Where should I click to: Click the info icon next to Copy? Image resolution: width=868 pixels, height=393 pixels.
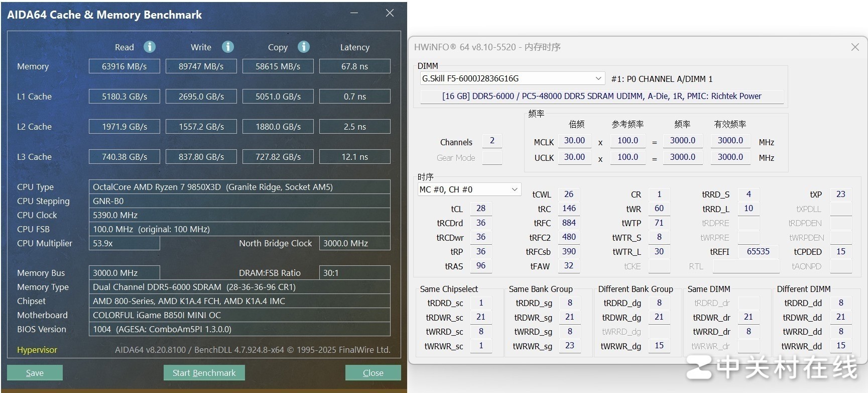pos(304,47)
